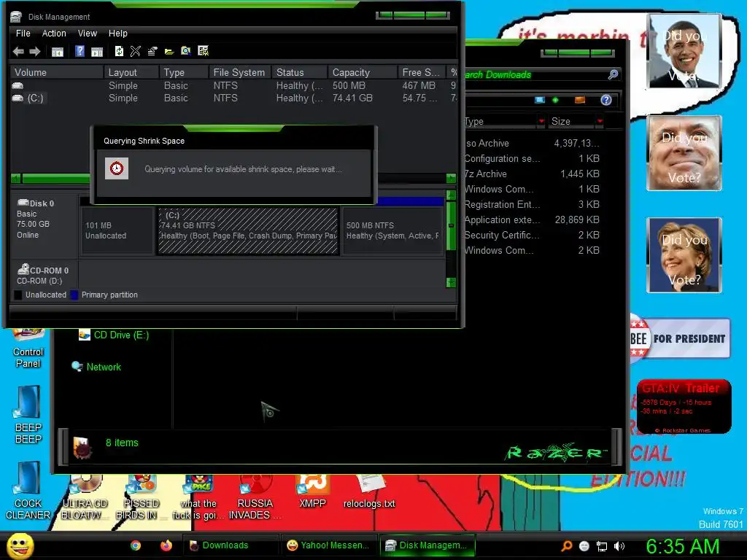Sort by the Status column header
Image resolution: width=747 pixels, height=560 pixels.
pos(299,72)
